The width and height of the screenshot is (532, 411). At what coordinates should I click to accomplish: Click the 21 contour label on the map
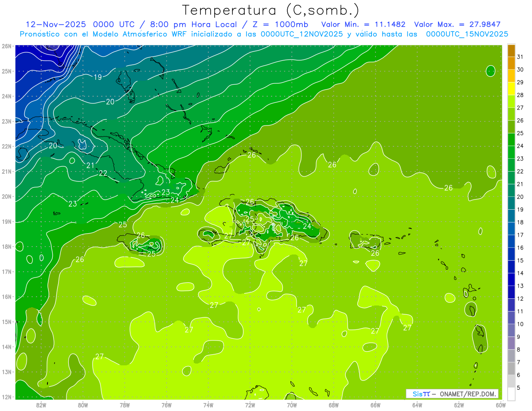tap(90, 165)
